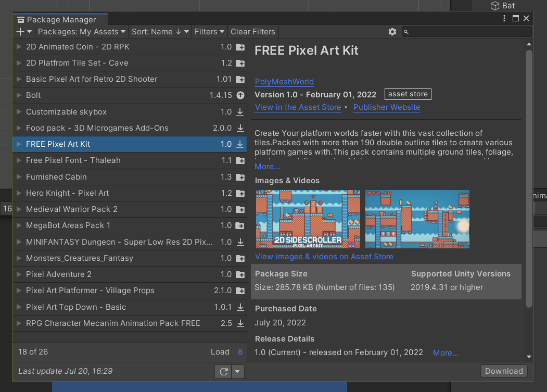This screenshot has height=392, width=547.
Task: Click download icon for Customizable skybox
Action: 240,112
